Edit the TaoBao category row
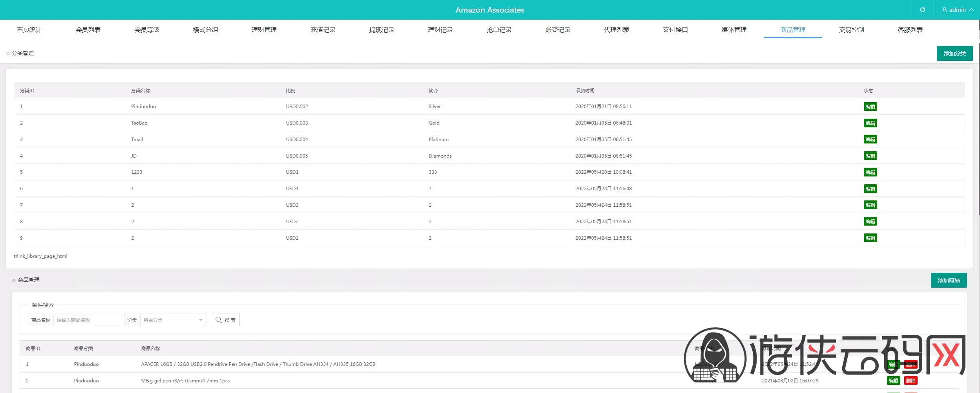Viewport: 980px width, 393px height. point(870,123)
